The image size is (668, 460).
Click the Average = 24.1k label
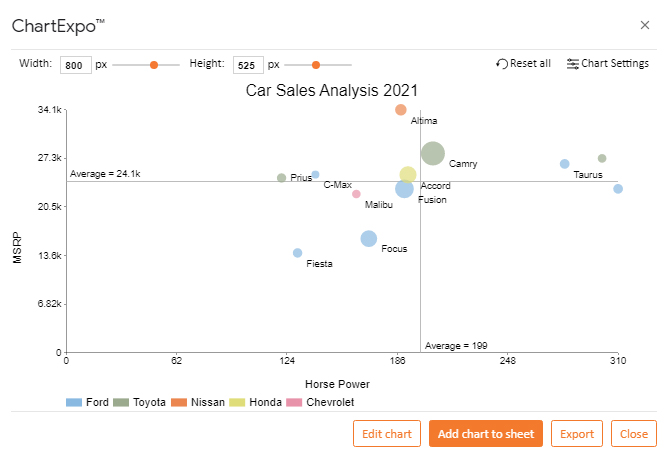[105, 174]
